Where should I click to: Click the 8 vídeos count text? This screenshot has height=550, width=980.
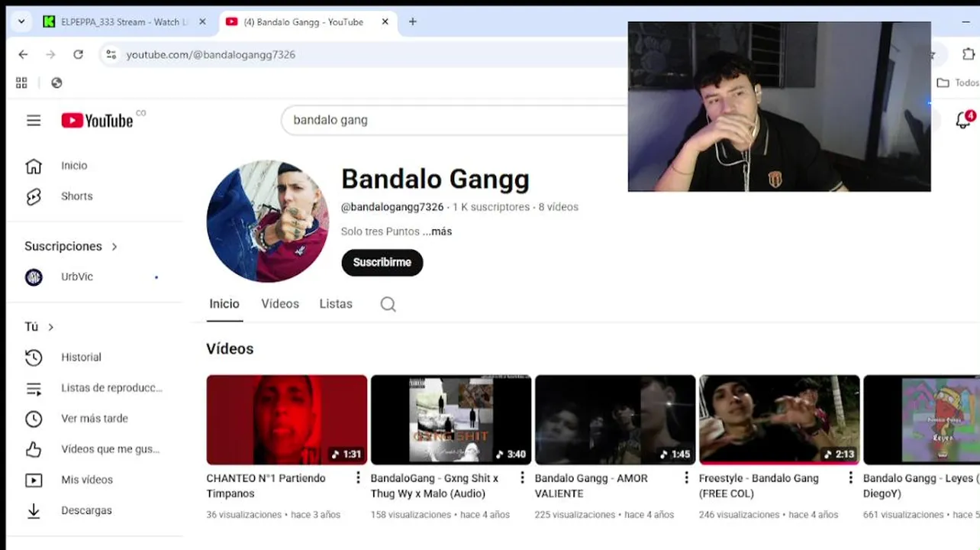(559, 207)
